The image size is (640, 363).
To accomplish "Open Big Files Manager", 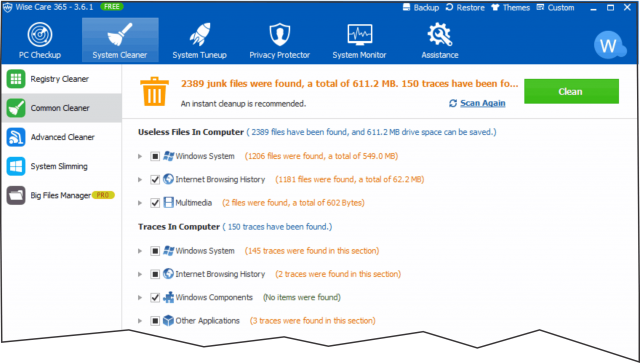I will pos(61,195).
